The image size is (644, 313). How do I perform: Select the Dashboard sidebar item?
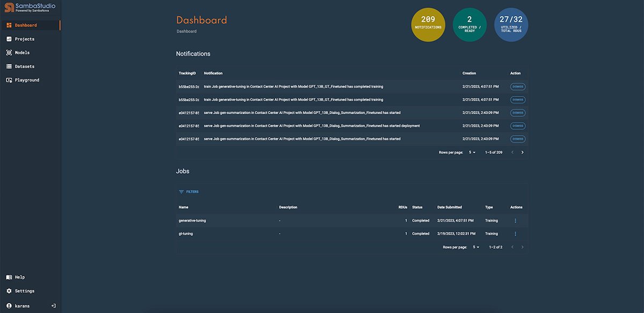coord(26,25)
